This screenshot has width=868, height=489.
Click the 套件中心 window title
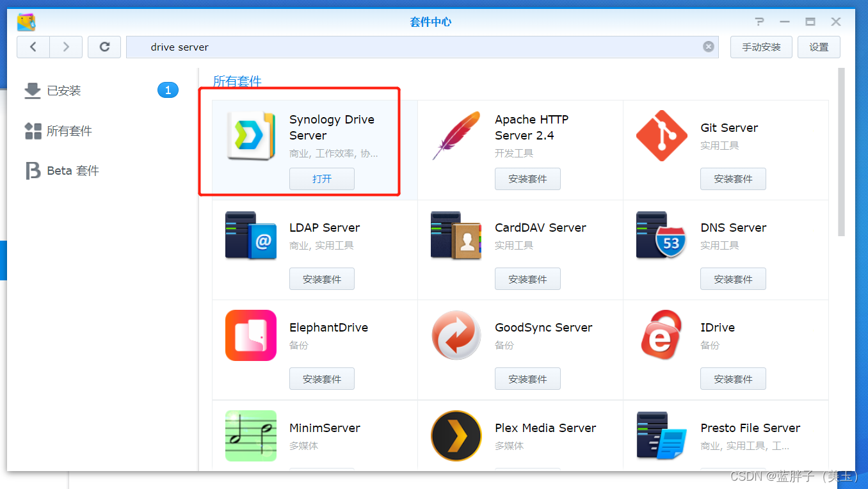pos(430,22)
